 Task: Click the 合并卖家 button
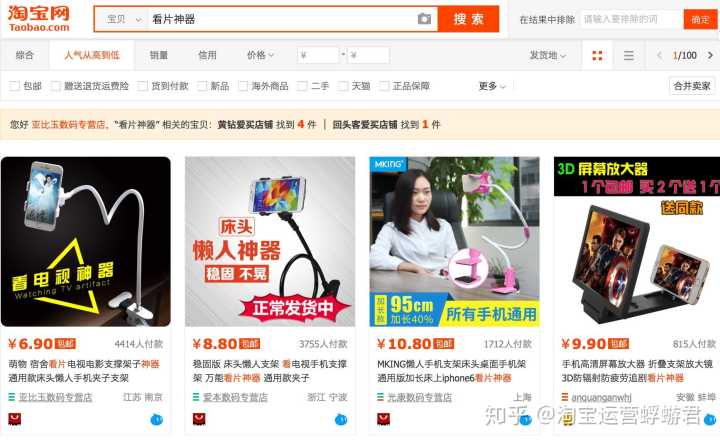692,86
